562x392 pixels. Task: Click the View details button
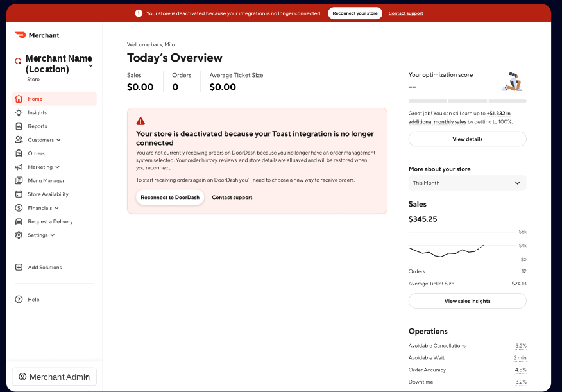pyautogui.click(x=468, y=139)
